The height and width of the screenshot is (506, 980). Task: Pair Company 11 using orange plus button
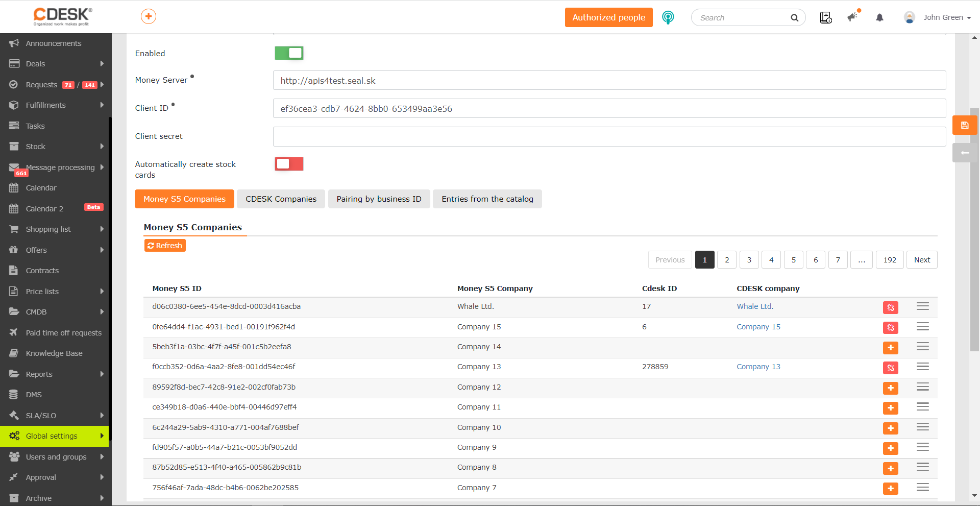tap(891, 408)
